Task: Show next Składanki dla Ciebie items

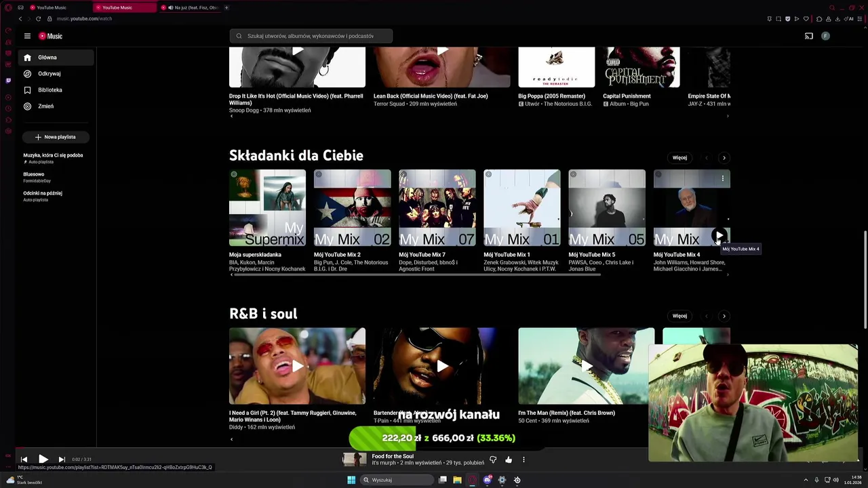Action: (x=724, y=158)
